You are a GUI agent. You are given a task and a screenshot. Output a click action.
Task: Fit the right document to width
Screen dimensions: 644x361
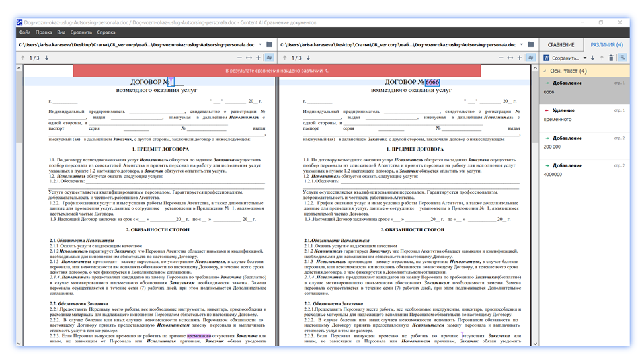pyautogui.click(x=510, y=58)
